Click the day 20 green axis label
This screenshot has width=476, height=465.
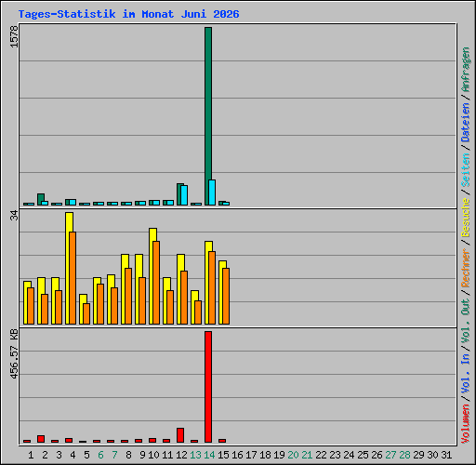tap(293, 455)
